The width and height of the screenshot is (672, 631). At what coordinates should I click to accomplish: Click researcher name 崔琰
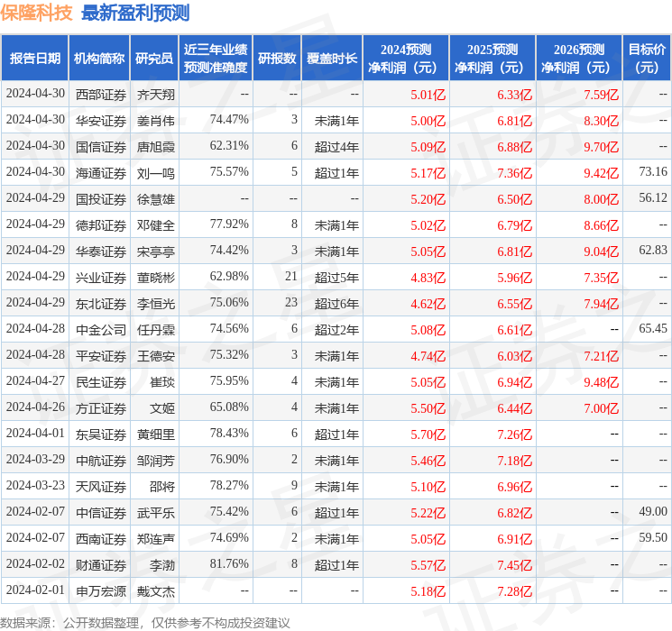click(162, 382)
